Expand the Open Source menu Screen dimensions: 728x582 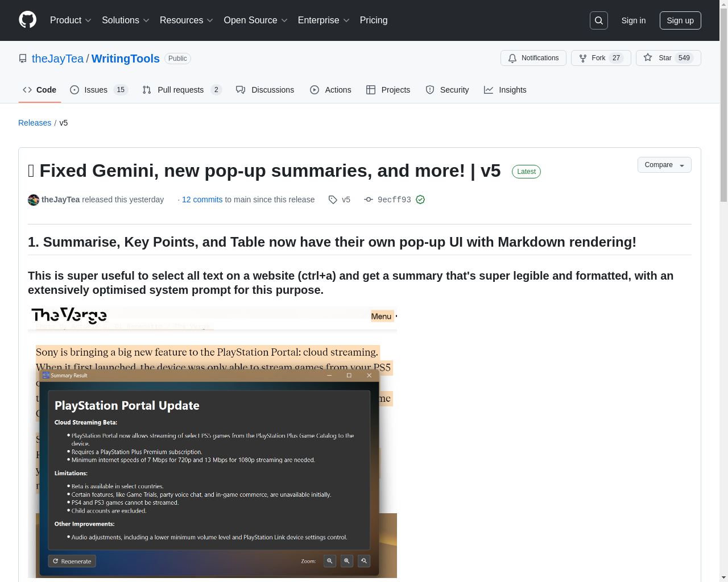256,20
